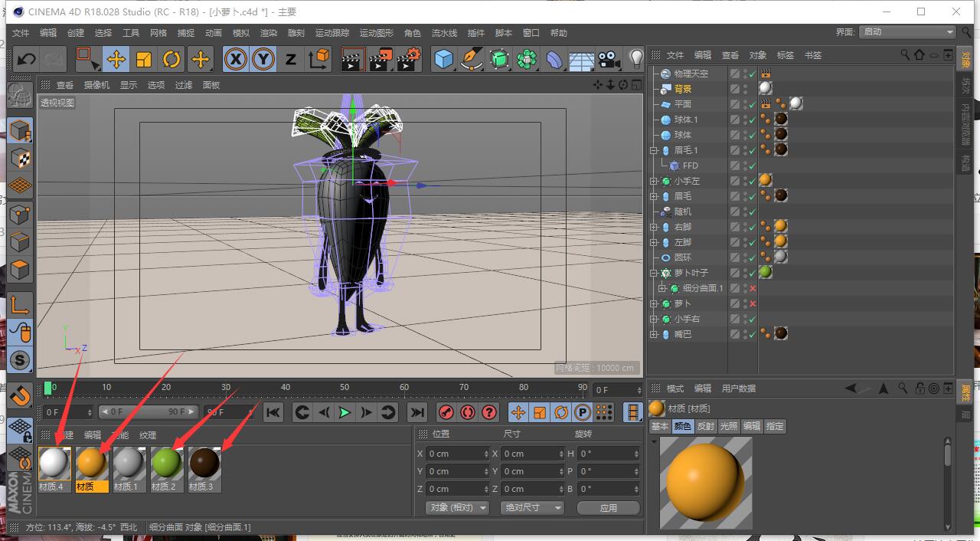
Task: Switch to the 光照 tab
Action: (x=729, y=426)
